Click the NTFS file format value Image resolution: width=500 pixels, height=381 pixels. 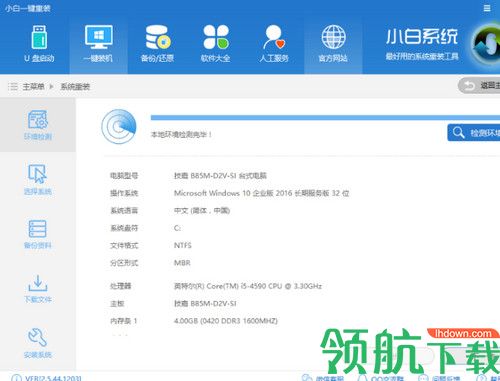coord(183,245)
